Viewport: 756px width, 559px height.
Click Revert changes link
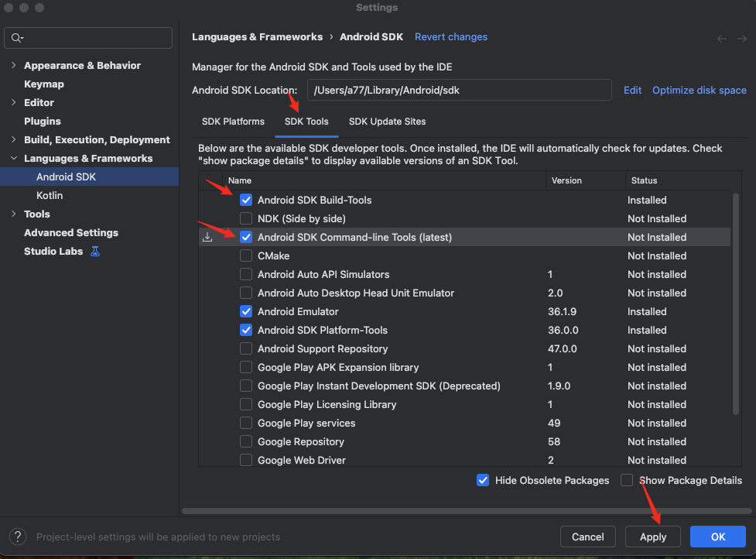click(x=451, y=36)
